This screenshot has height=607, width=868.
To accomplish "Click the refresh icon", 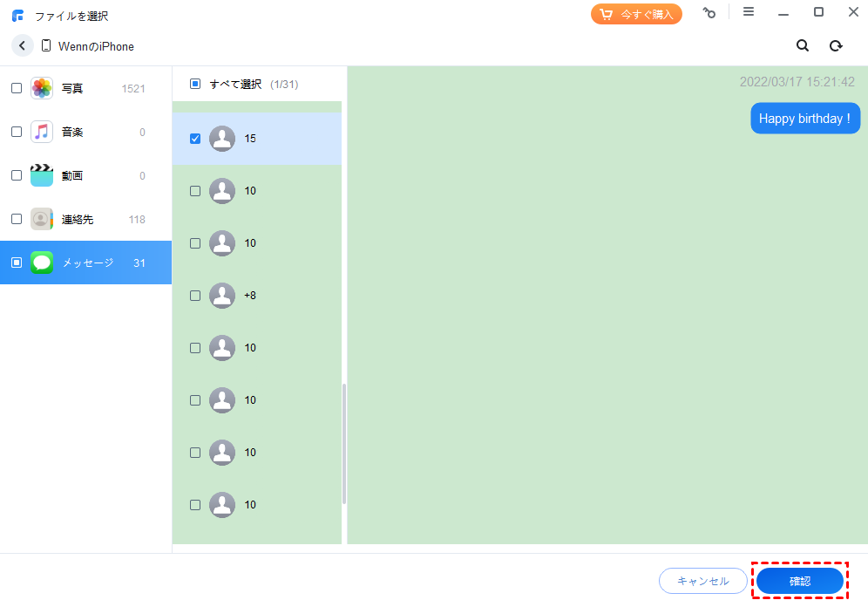I will pos(836,46).
